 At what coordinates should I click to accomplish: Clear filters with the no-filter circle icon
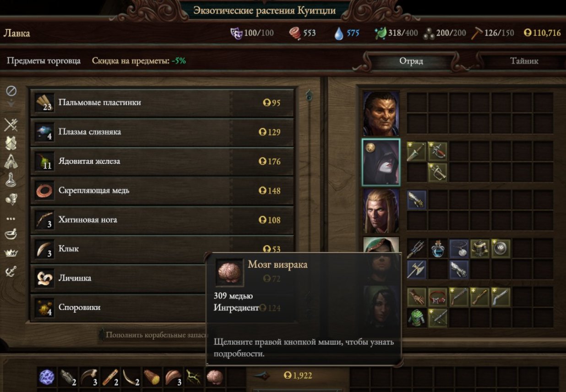[x=11, y=91]
